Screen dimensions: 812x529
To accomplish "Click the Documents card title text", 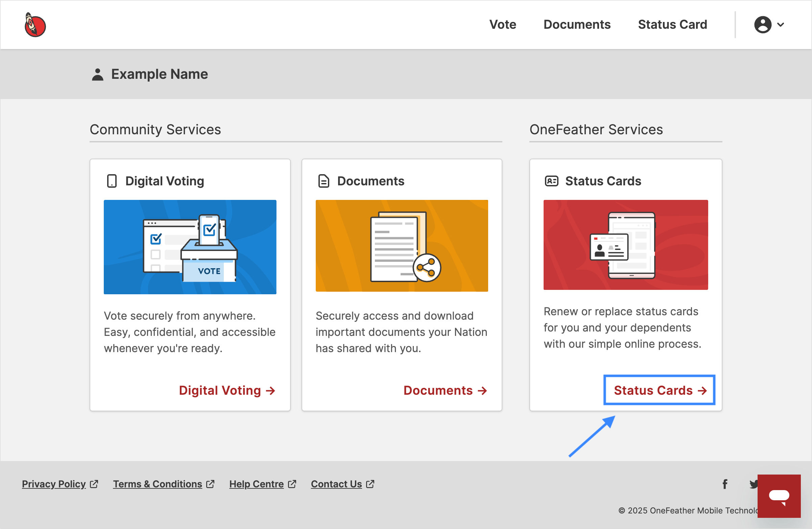I will [x=371, y=181].
